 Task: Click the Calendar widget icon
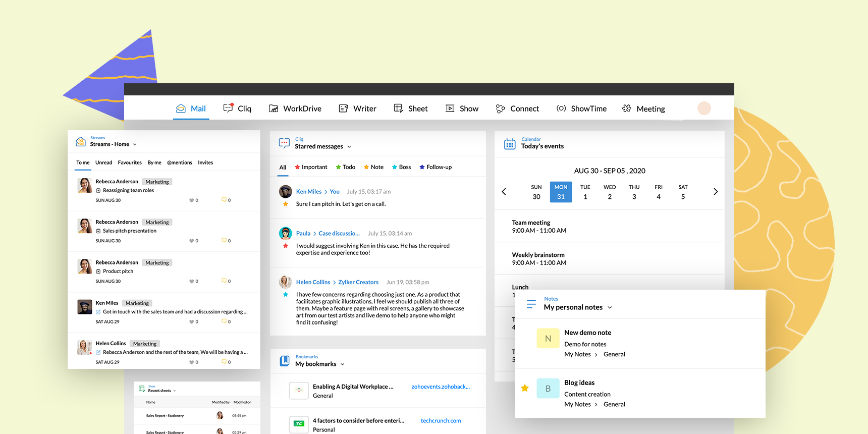(x=510, y=144)
